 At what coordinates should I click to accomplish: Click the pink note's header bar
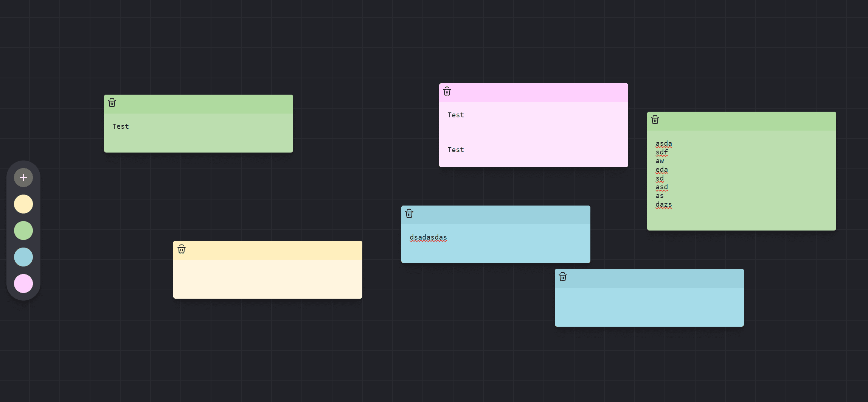tap(534, 93)
